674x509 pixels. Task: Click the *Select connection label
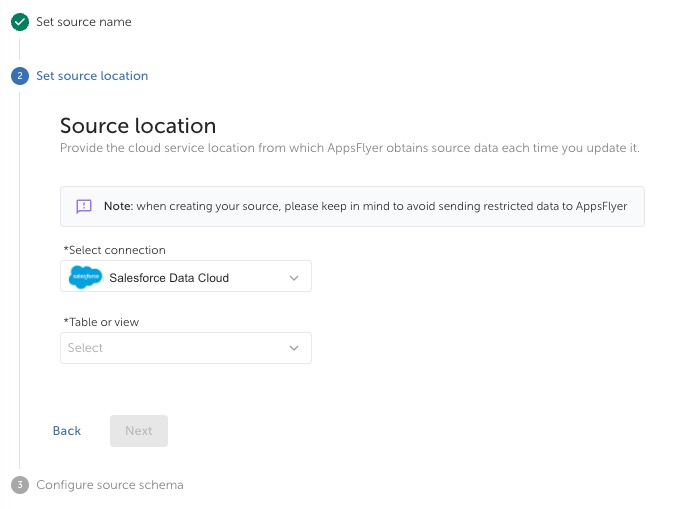pyautogui.click(x=114, y=250)
